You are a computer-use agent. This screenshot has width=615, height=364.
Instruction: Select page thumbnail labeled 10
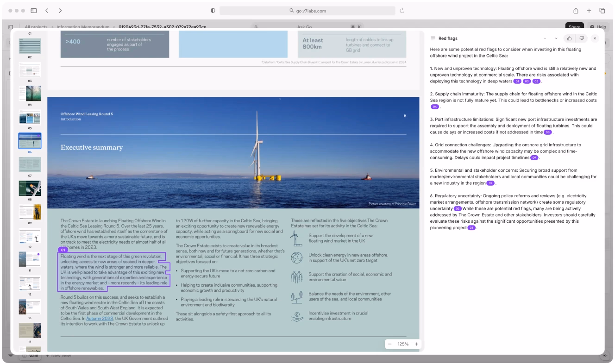click(x=30, y=236)
